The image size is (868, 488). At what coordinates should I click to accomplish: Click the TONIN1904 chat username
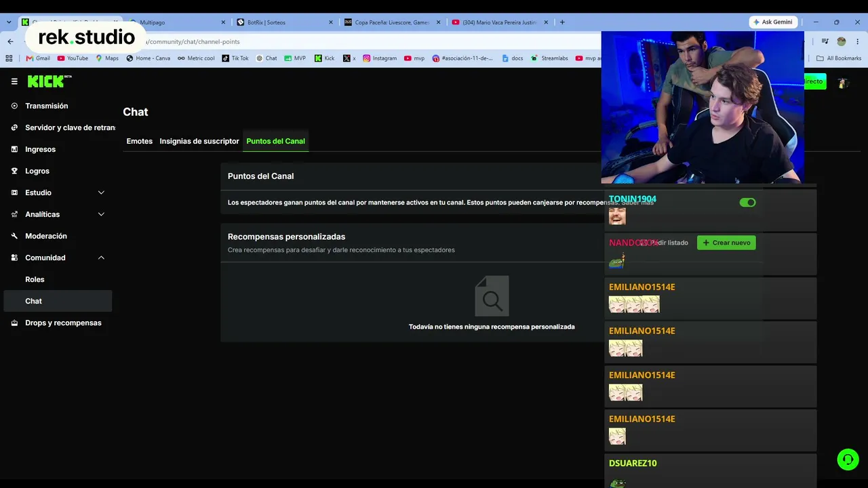[633, 199]
